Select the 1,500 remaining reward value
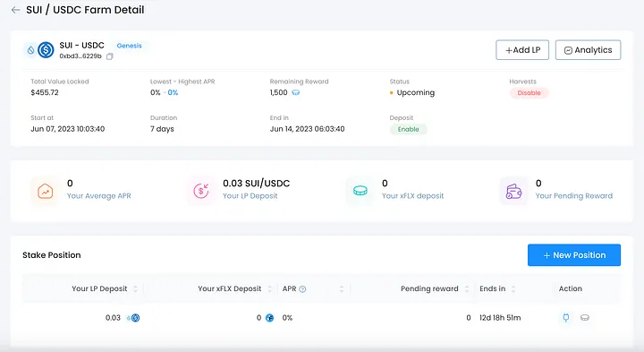644x352 pixels. (278, 92)
